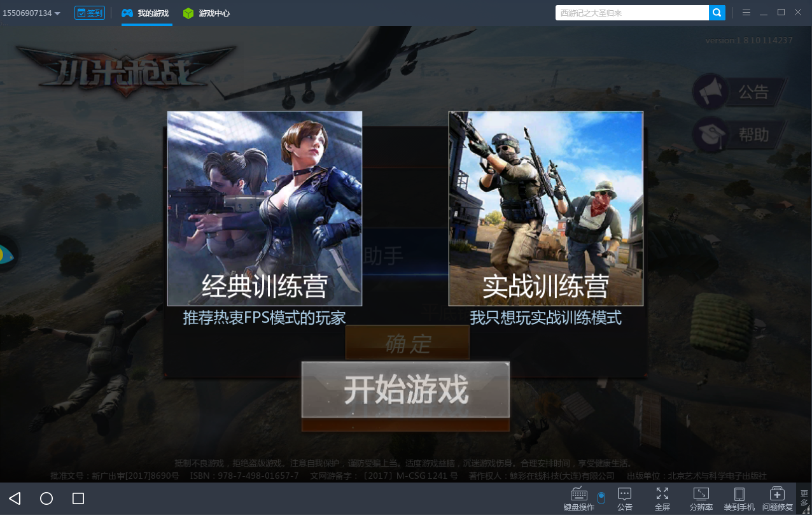Open 问题修复 problem repair icon
The height and width of the screenshot is (515, 812).
pos(778,498)
